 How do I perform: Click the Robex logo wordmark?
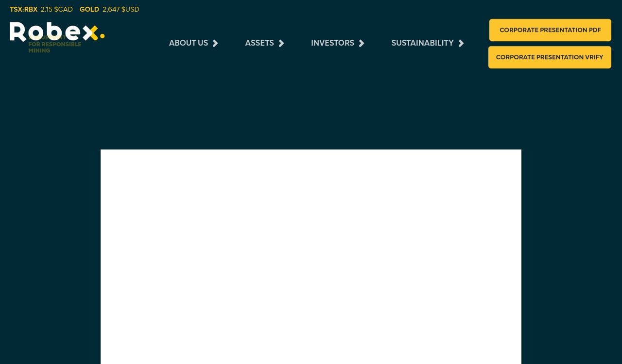[53, 32]
